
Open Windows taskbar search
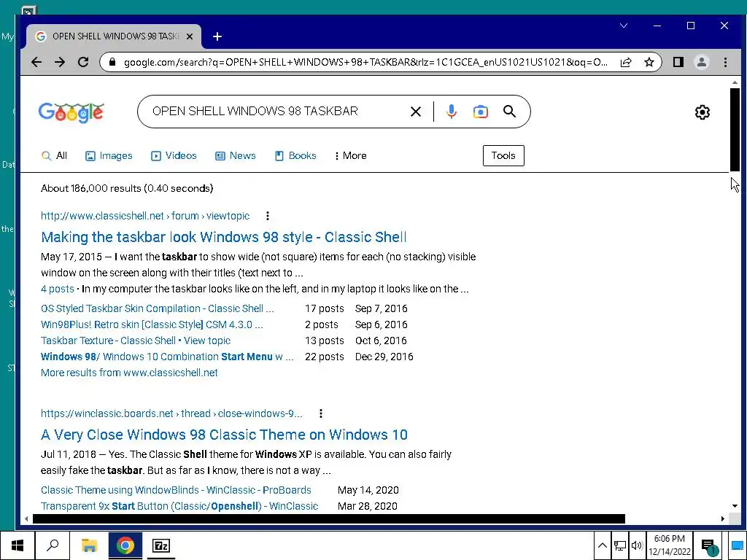pos(53,545)
